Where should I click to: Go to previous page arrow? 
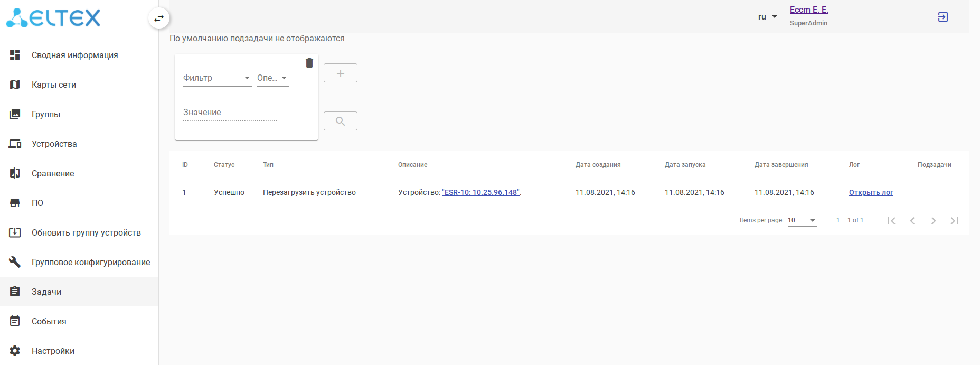coord(912,221)
